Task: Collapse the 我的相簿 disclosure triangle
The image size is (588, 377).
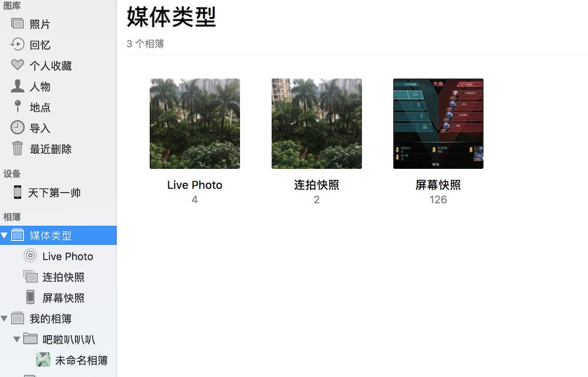Action: point(4,319)
